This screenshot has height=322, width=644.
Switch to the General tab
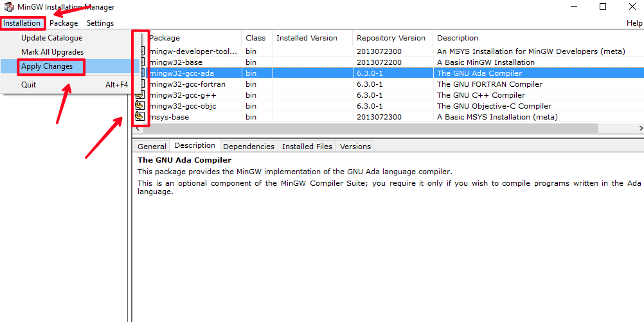point(152,146)
